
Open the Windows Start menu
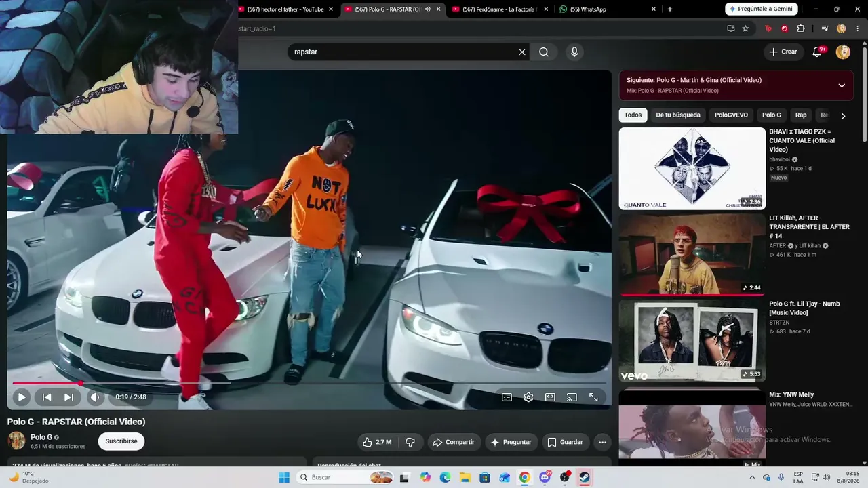(284, 477)
